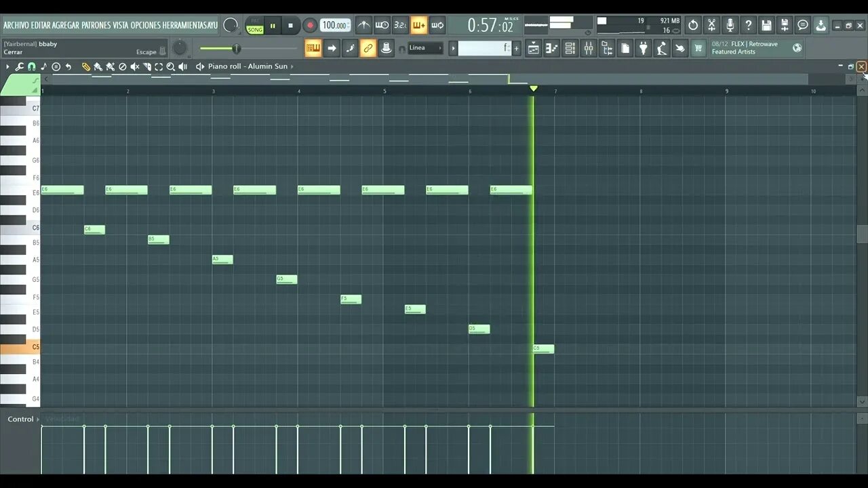Open the VISTA menu
868x488 pixels.
(121, 25)
